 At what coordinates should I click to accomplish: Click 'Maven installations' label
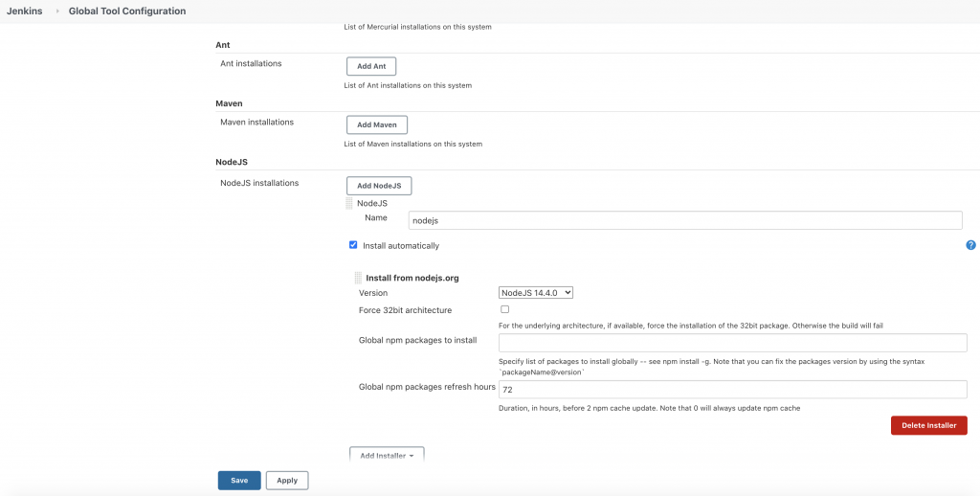(256, 122)
